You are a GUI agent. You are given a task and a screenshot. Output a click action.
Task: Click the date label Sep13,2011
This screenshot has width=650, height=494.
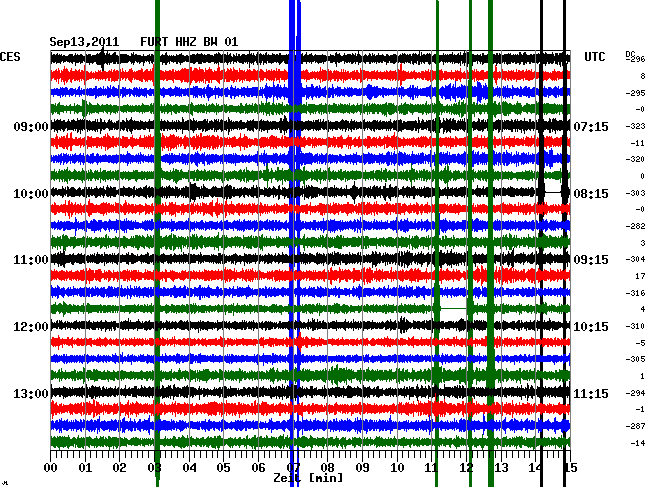click(84, 42)
